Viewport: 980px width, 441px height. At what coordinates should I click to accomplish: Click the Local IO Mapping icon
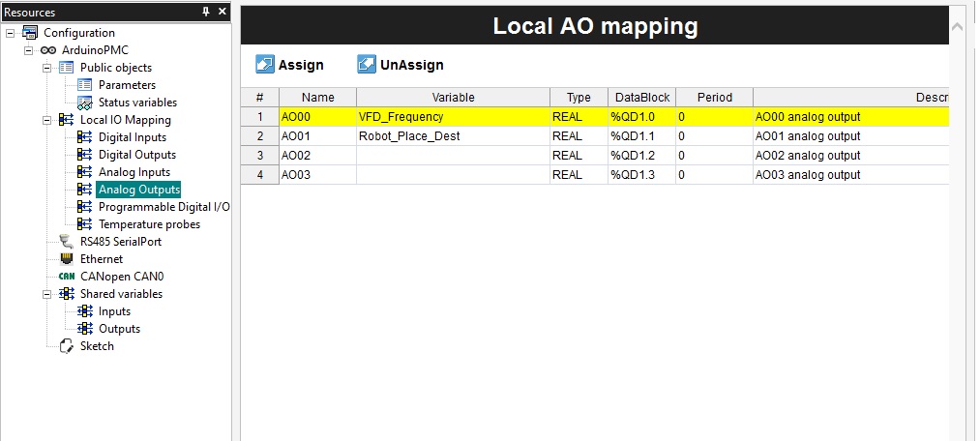pyautogui.click(x=66, y=120)
